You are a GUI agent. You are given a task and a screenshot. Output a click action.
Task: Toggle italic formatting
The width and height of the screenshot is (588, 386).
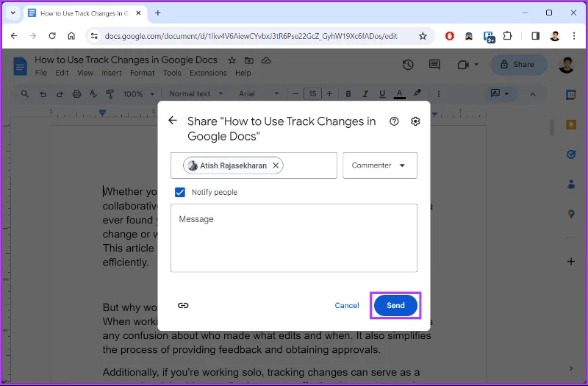pos(365,94)
